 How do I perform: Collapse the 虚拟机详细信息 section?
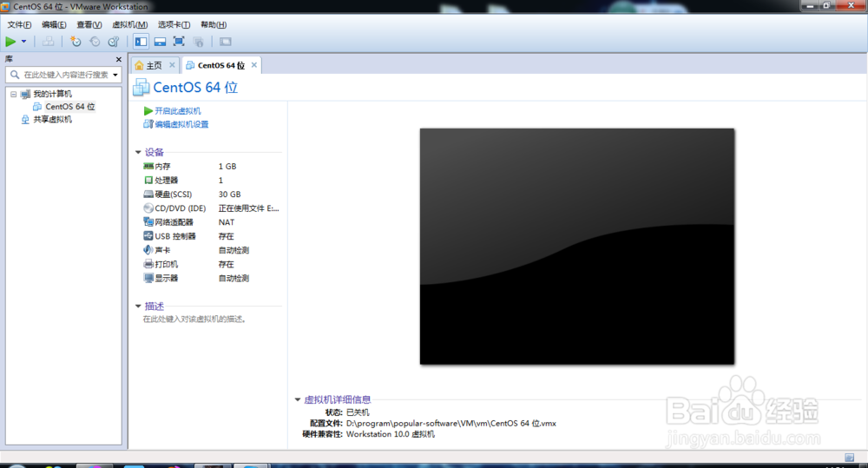tap(297, 399)
